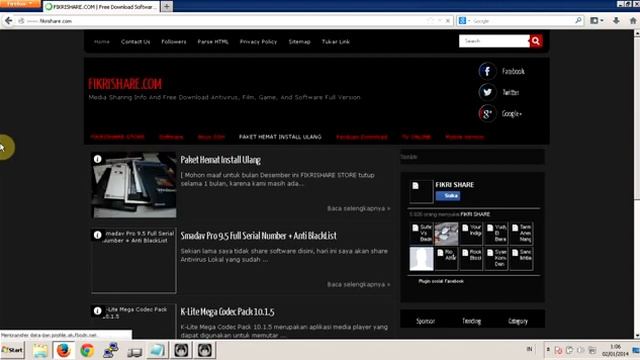Click the K-Lite Mega Codec Pack thumbnail
The width and height of the screenshot is (640, 360).
click(134, 322)
